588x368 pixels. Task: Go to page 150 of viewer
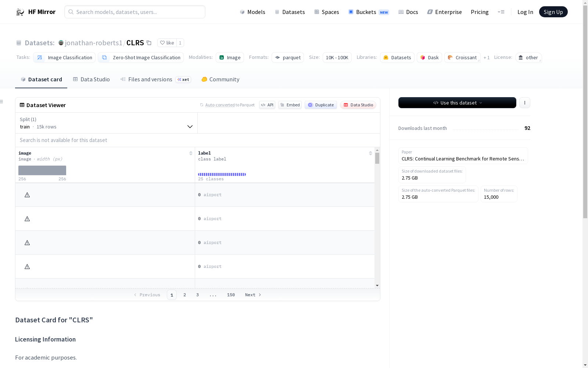(231, 295)
